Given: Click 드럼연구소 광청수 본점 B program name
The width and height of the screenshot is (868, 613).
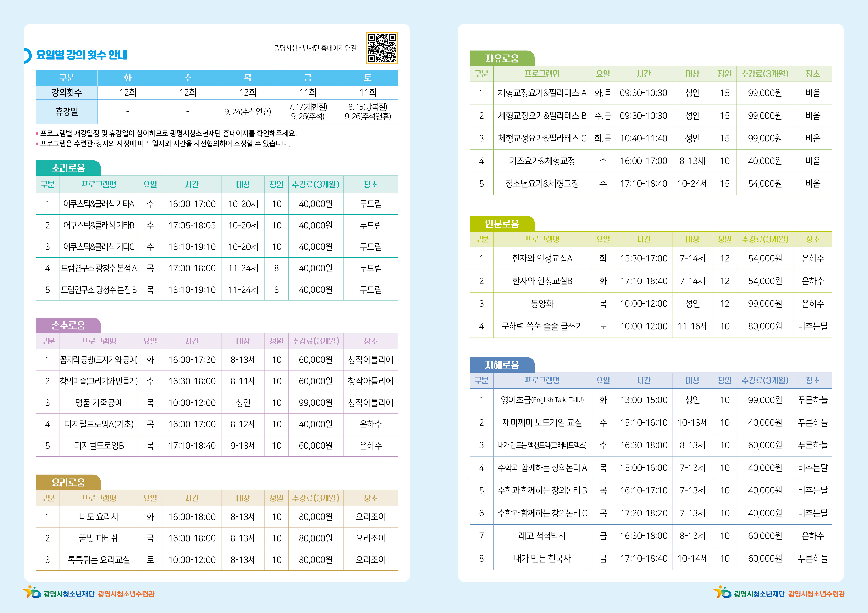Looking at the screenshot, I should [x=99, y=290].
